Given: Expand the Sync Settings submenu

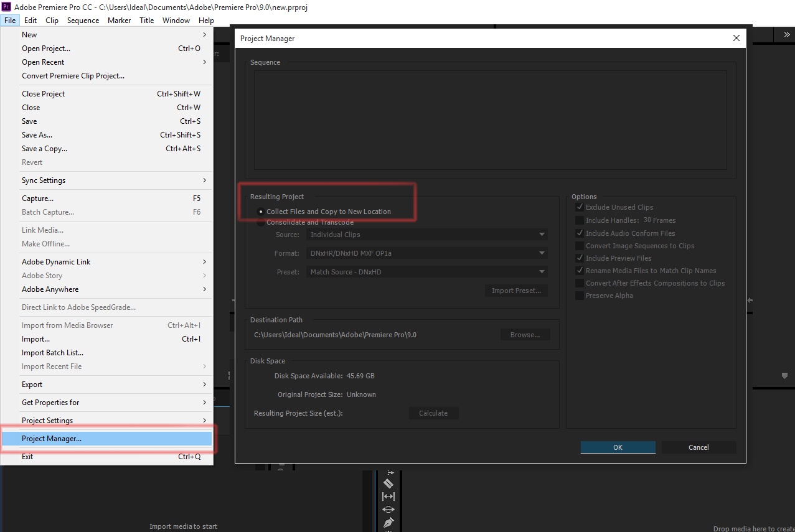Looking at the screenshot, I should (x=107, y=180).
